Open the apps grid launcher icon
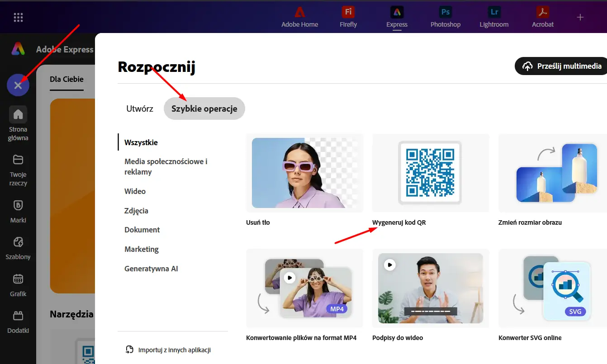607x364 pixels. click(x=18, y=18)
